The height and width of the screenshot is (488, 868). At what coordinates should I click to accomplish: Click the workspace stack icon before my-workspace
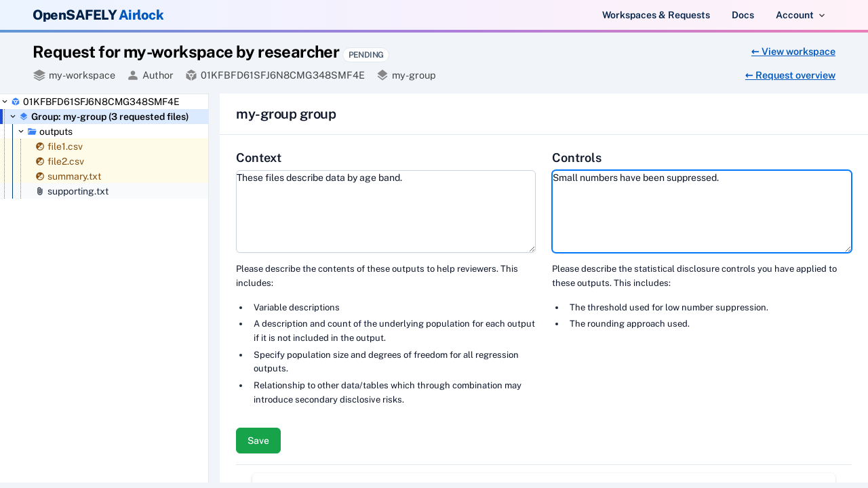[x=38, y=75]
